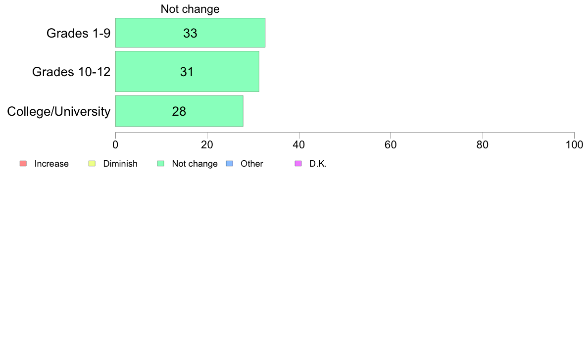Click the green Not change legend swatch
588x364 pixels.
[x=161, y=163]
